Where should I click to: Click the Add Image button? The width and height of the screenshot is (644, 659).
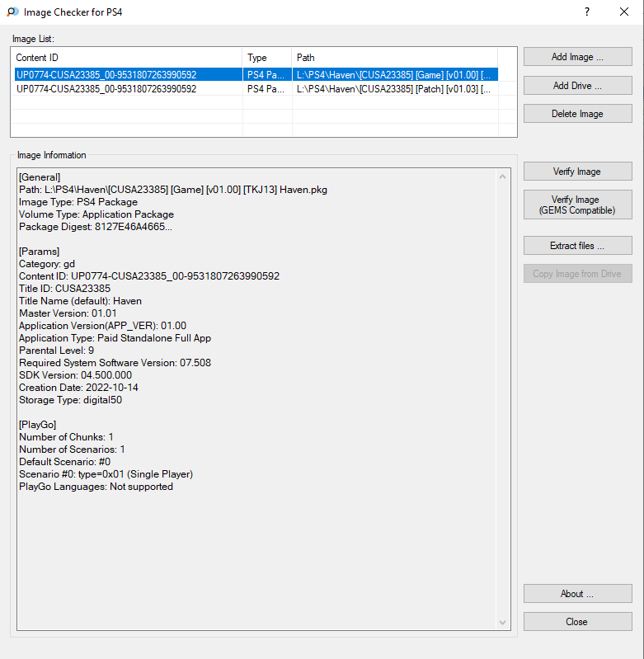click(x=578, y=57)
